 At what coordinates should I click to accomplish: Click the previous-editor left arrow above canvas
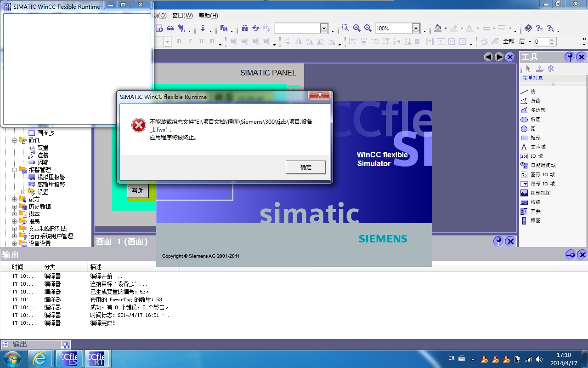[x=488, y=57]
